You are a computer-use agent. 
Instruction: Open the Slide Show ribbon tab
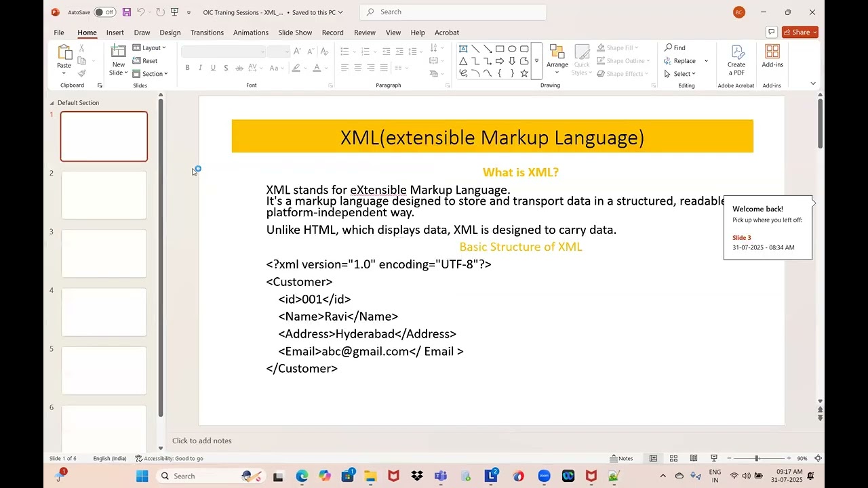pos(295,33)
